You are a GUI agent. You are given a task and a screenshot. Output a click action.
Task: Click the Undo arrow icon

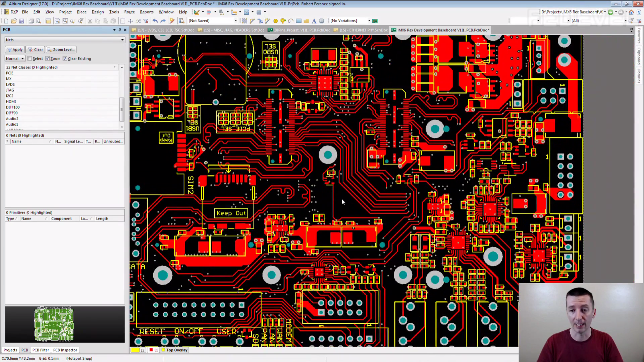(155, 21)
